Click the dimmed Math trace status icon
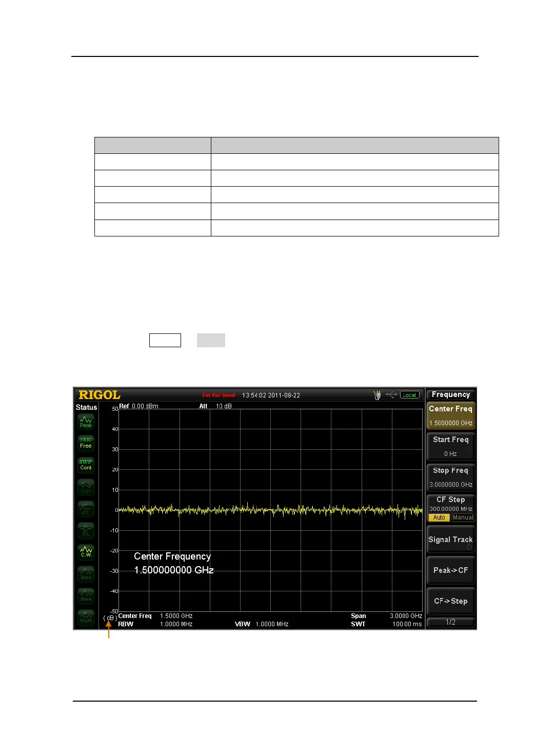 click(86, 618)
